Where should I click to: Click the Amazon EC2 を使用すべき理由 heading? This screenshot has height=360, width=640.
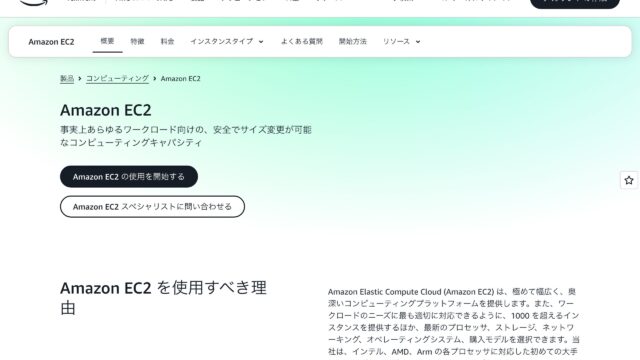click(163, 298)
